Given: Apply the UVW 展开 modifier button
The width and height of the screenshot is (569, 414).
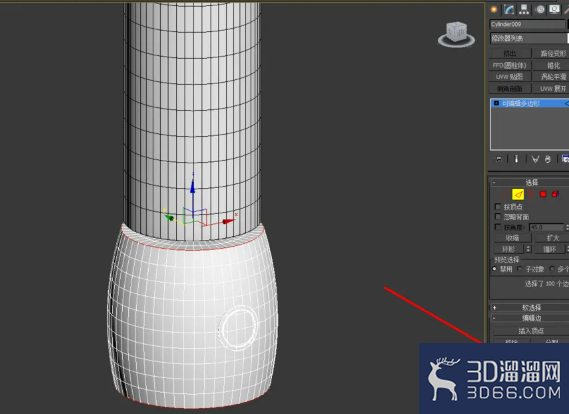Looking at the screenshot, I should [x=552, y=89].
